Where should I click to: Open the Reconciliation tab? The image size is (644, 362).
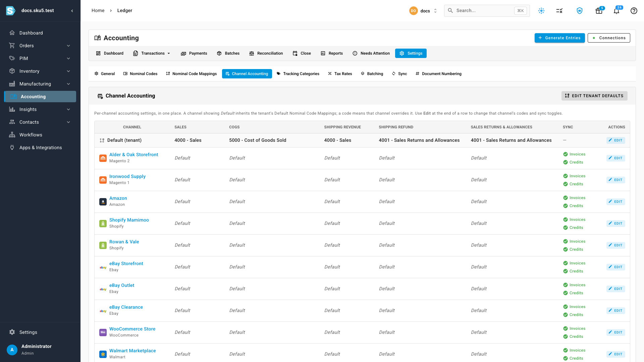266,53
